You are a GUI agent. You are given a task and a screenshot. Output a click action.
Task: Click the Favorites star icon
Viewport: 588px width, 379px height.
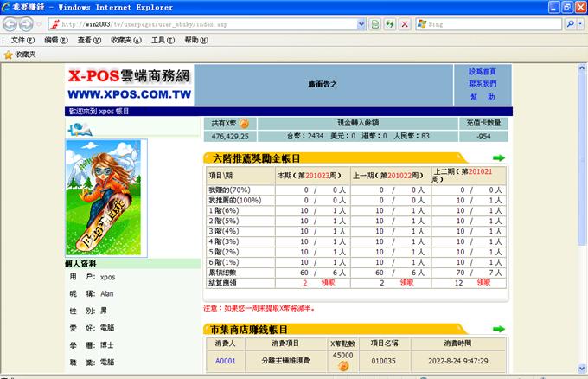9,54
